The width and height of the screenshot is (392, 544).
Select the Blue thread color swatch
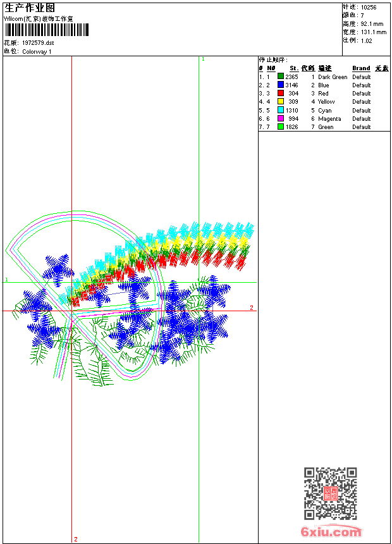(281, 85)
